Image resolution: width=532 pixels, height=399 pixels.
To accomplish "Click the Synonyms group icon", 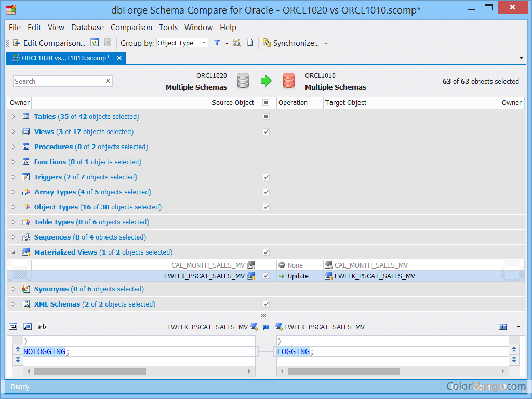I will click(26, 289).
